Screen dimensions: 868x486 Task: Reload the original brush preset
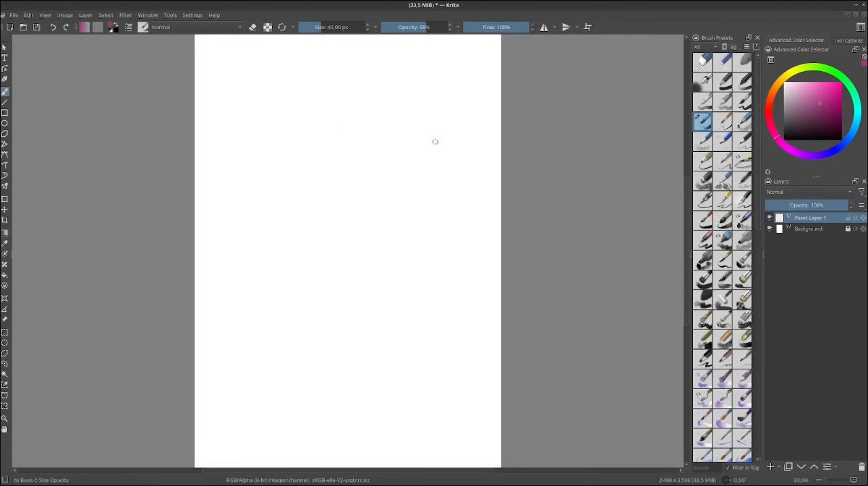pos(282,27)
